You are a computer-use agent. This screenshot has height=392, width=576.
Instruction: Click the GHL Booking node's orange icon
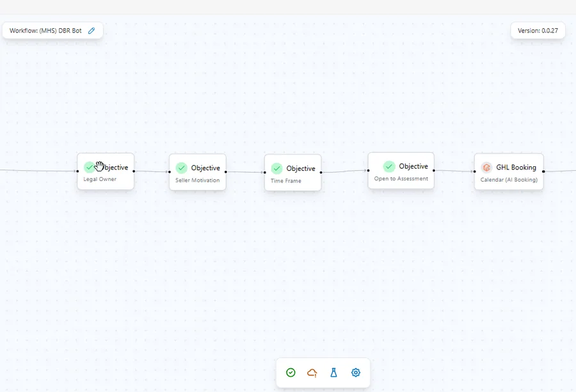[486, 168]
